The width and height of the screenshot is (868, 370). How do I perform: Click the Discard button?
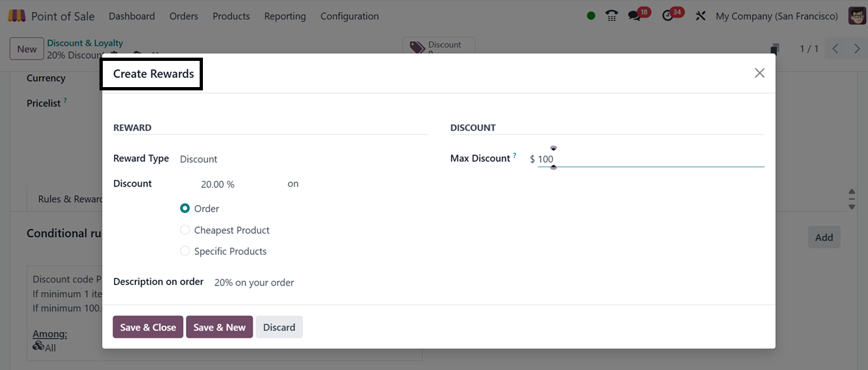pos(279,327)
